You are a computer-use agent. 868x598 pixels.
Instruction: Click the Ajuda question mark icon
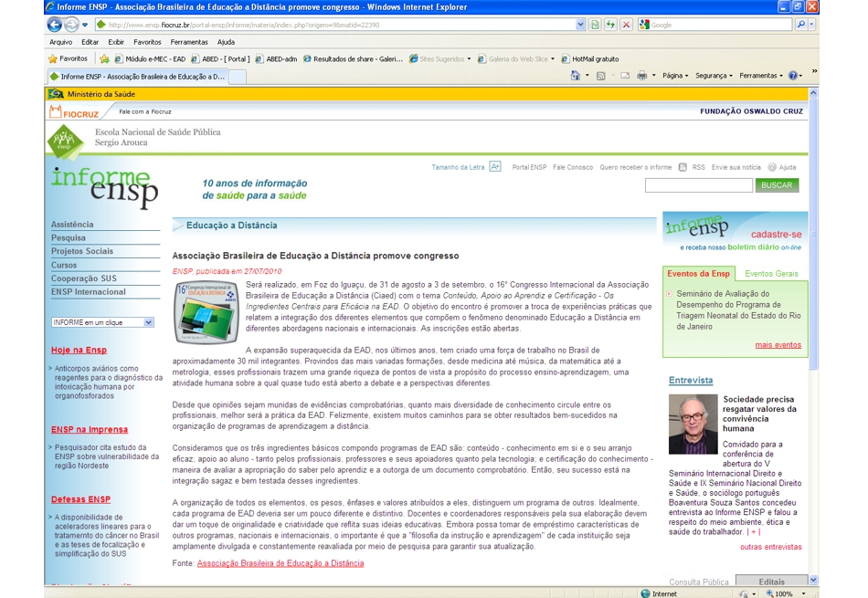(772, 167)
